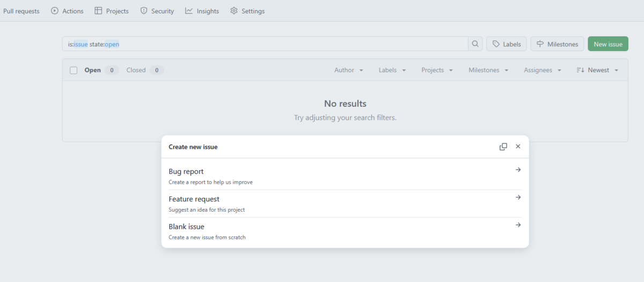Click the green New issue button
The width and height of the screenshot is (644, 282).
(x=608, y=44)
